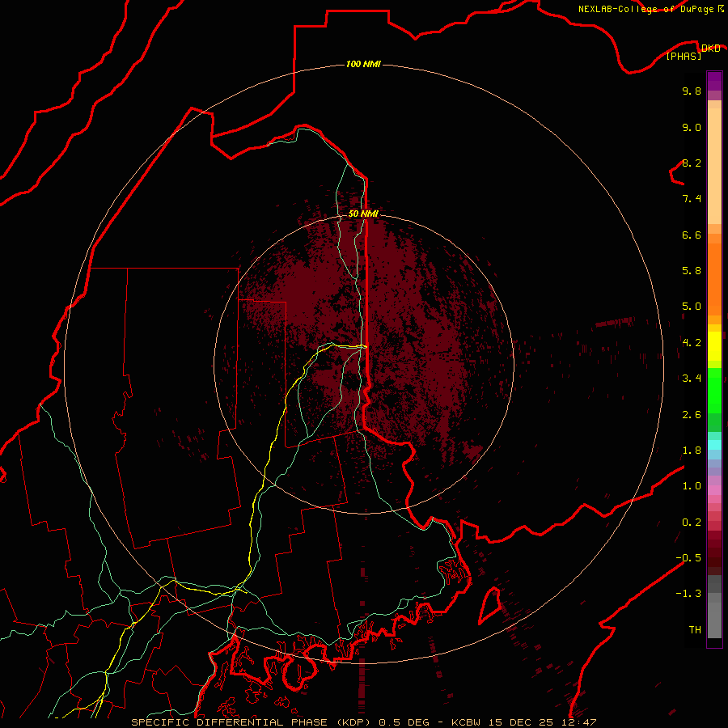
Task: Click the 4.2 scale value
Action: point(692,343)
